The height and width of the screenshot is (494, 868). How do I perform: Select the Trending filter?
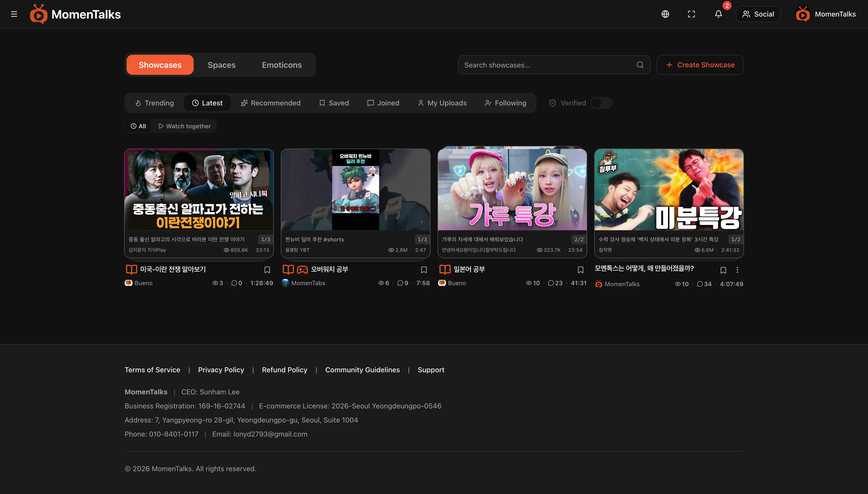point(154,103)
